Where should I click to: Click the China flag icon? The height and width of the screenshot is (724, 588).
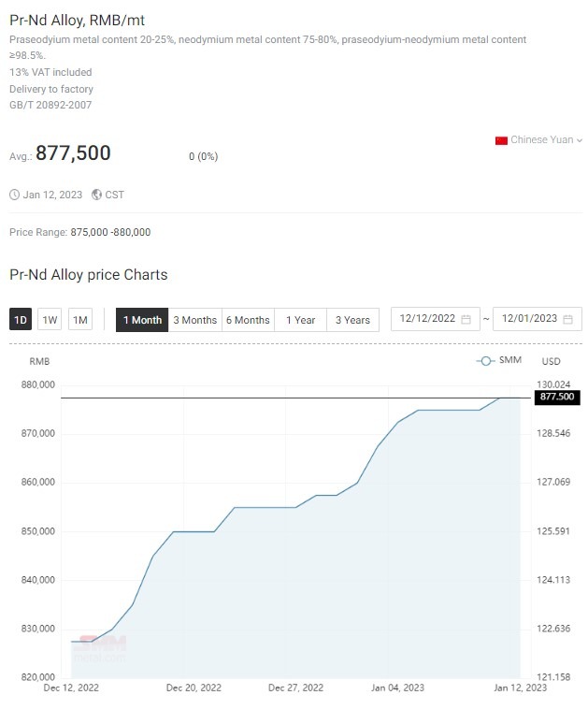(501, 140)
